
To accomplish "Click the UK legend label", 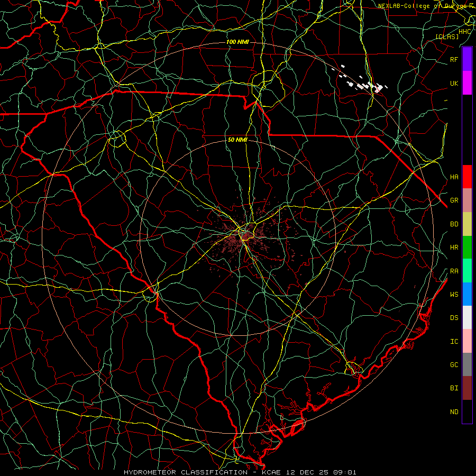I will click(454, 83).
